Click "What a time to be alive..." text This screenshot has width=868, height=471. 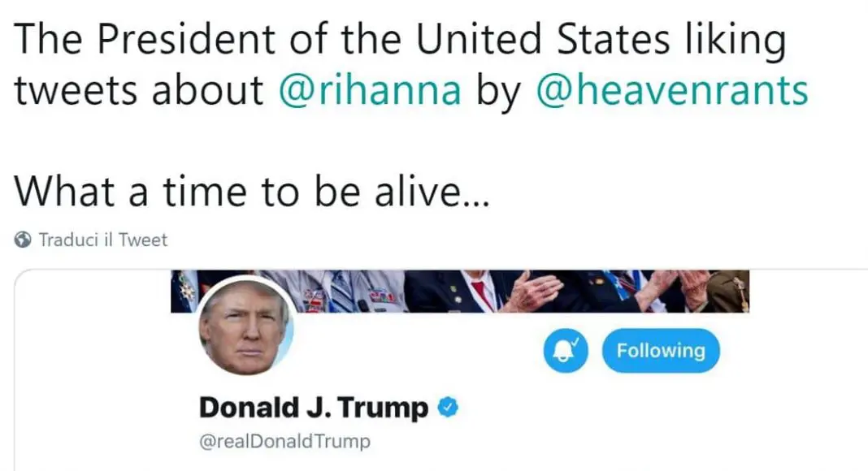pos(252,192)
